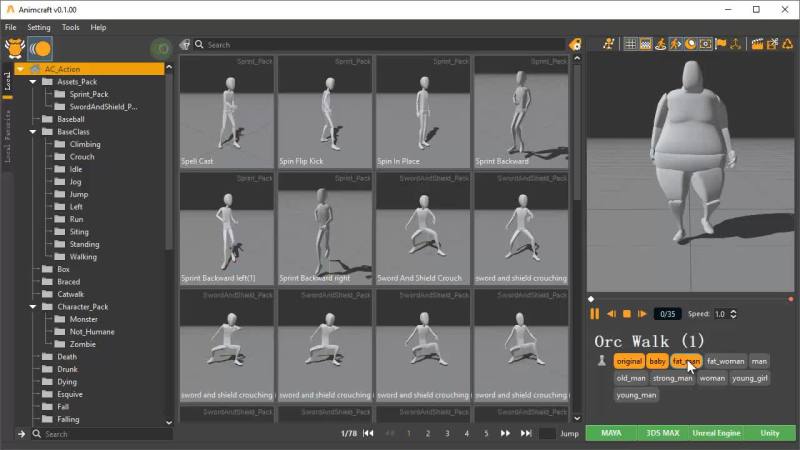Select the Spin Flip Kick thumbnail
The width and height of the screenshot is (800, 450).
324,112
